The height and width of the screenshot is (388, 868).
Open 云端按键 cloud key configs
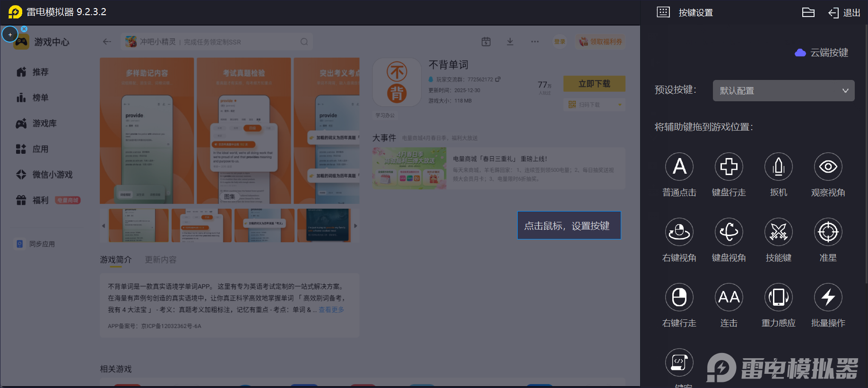pyautogui.click(x=822, y=53)
